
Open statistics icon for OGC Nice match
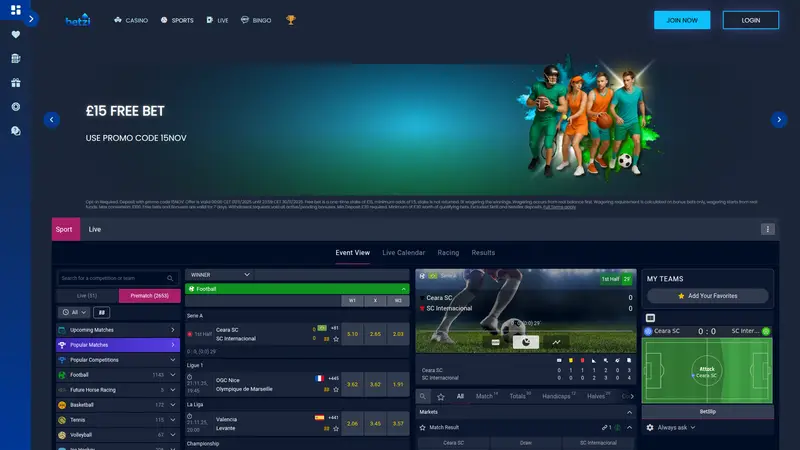point(326,389)
